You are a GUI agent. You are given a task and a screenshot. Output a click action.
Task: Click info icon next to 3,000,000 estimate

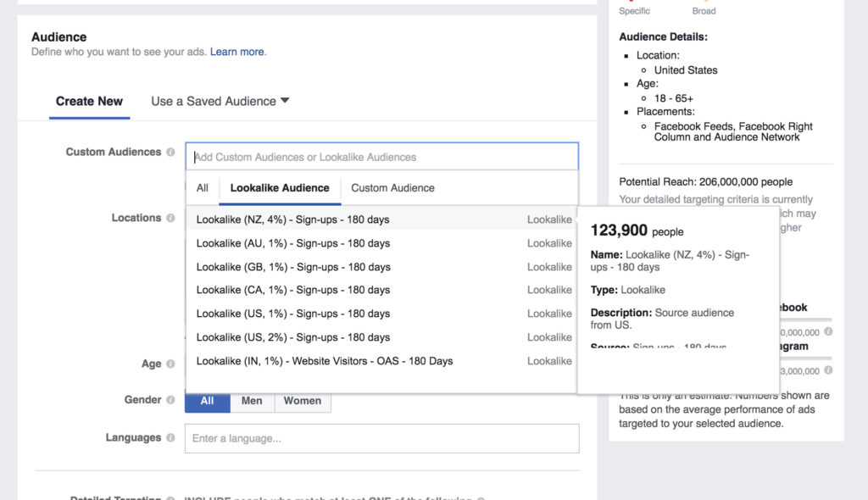(828, 369)
